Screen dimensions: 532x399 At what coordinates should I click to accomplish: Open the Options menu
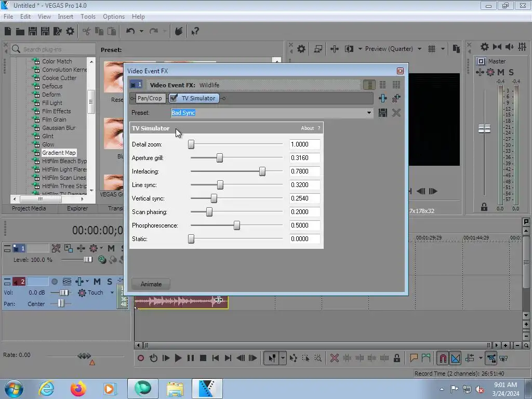pos(114,16)
